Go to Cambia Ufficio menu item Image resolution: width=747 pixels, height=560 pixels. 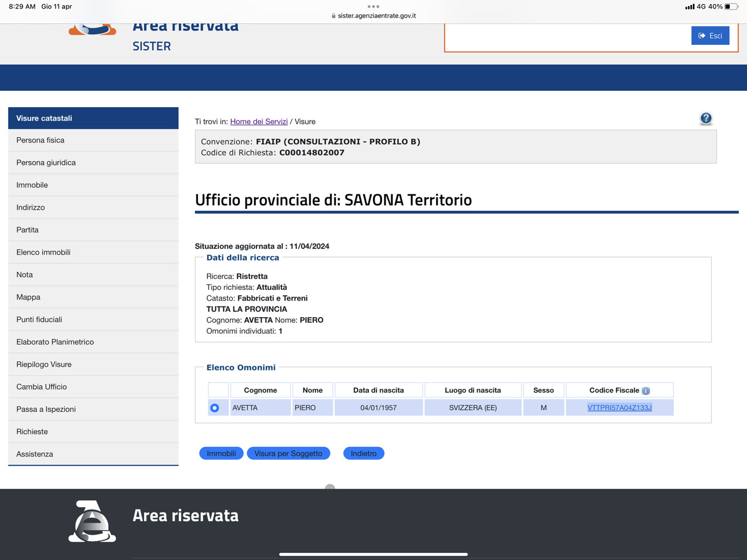click(42, 387)
